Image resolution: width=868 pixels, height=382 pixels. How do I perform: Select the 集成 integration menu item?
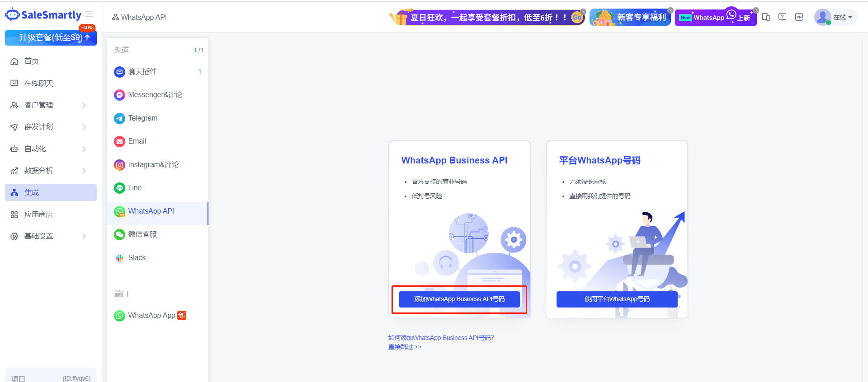[x=51, y=192]
